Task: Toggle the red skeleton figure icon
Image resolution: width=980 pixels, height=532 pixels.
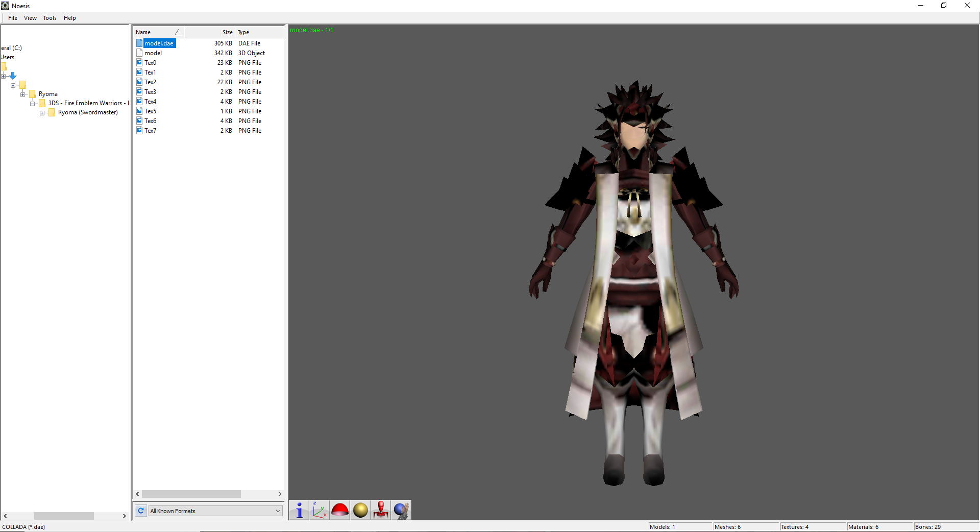Action: tap(381, 510)
